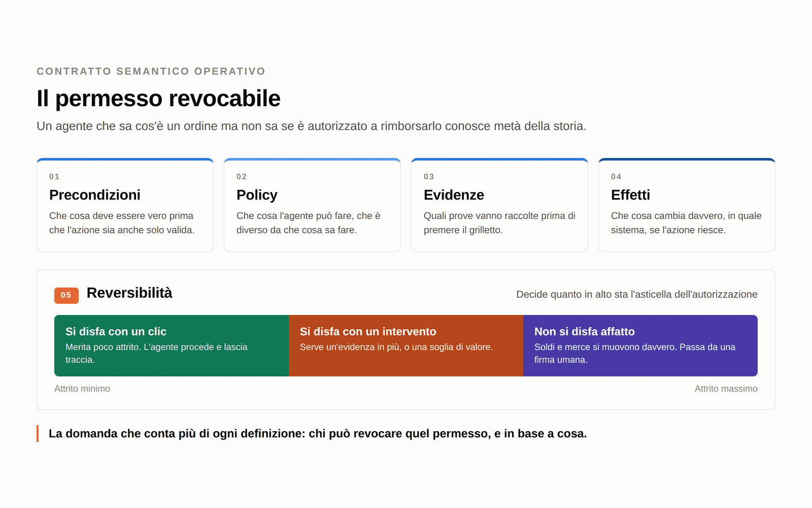The image size is (812, 508).
Task: Click the number 04 label
Action: [x=616, y=177]
